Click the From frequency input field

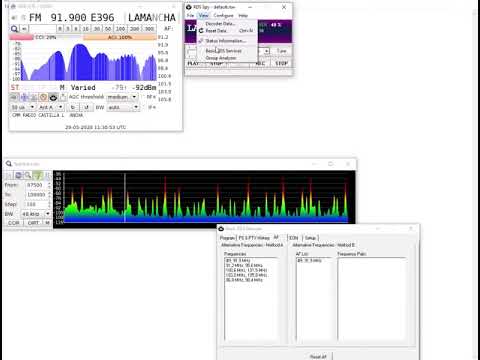(36, 185)
